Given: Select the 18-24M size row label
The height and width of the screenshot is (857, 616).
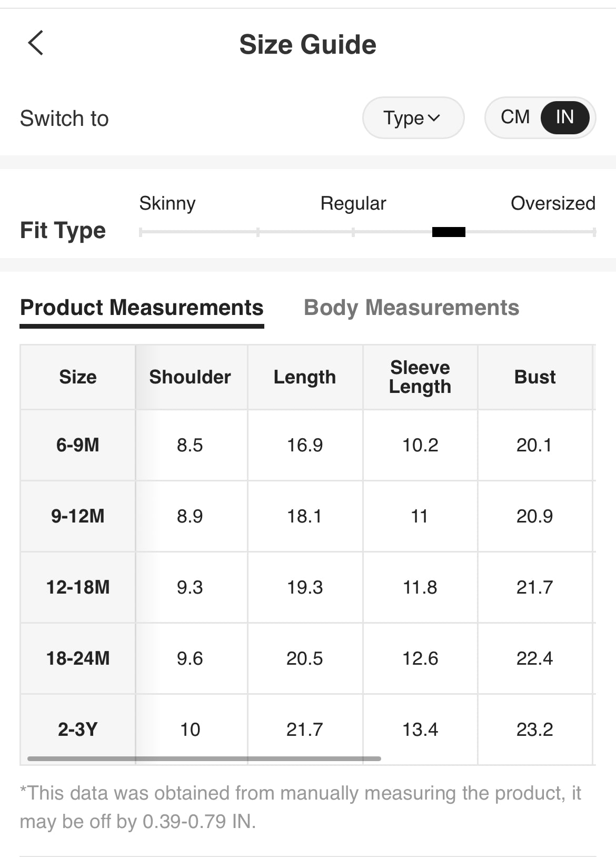Looking at the screenshot, I should tap(78, 658).
